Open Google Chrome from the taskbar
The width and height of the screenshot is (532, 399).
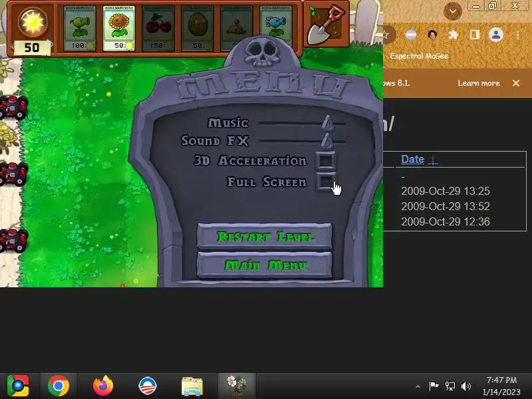[59, 386]
